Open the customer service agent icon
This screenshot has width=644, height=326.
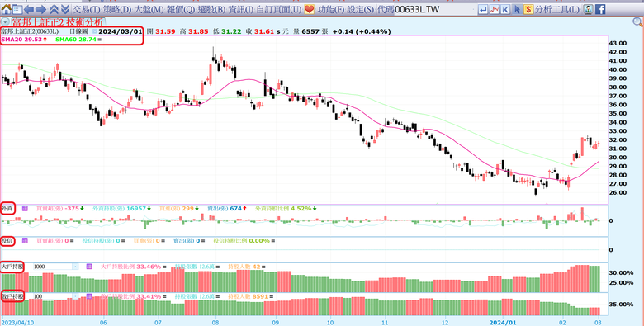[x=589, y=9]
